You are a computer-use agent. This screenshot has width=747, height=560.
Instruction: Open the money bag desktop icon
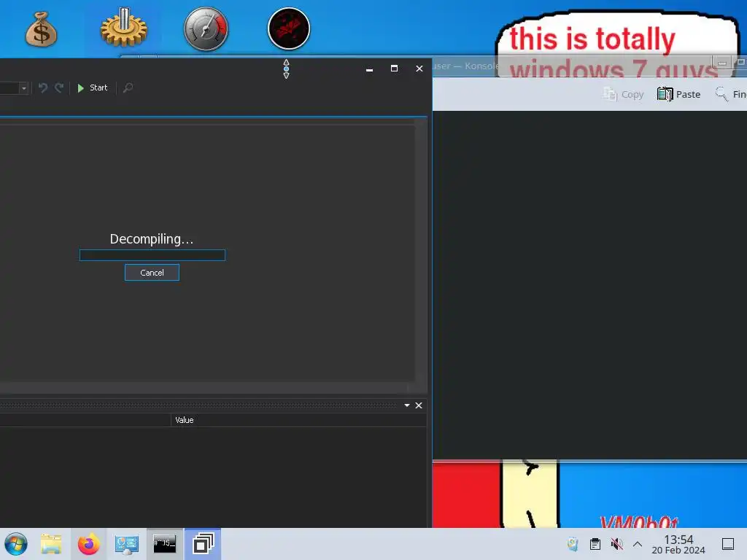click(41, 29)
